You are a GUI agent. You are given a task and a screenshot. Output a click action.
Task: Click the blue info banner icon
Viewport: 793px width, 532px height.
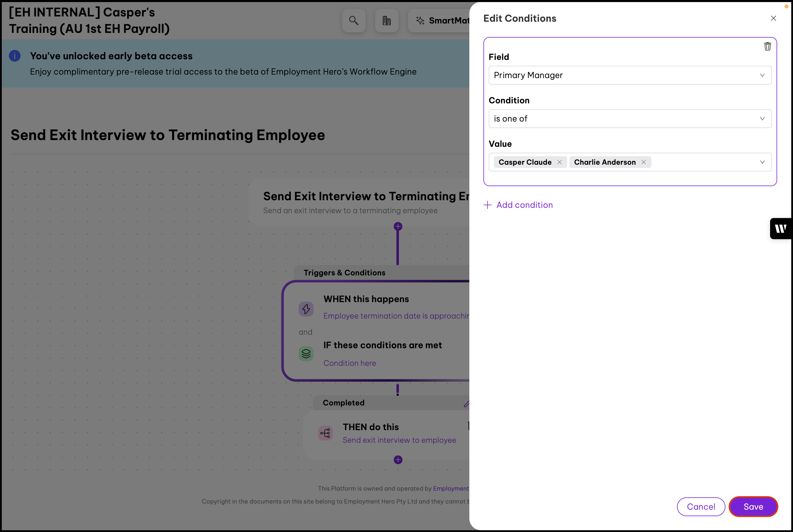coord(15,56)
